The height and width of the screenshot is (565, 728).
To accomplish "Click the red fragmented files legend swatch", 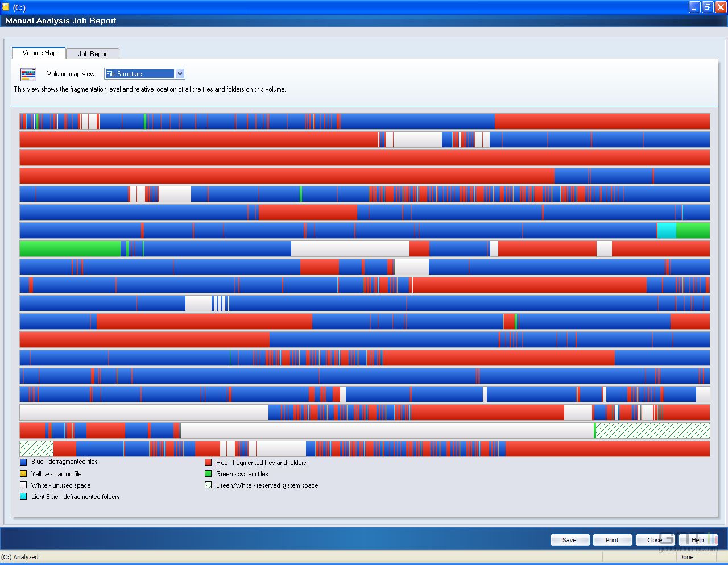I will point(208,462).
